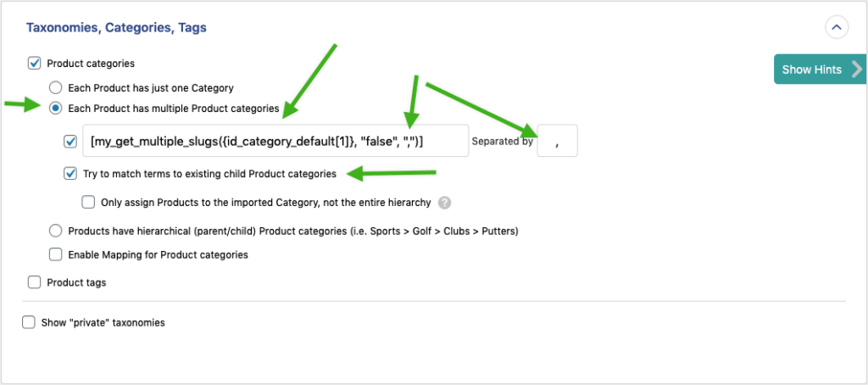Enable Show "private" taxonomies checkbox
The width and height of the screenshot is (868, 385).
click(29, 322)
